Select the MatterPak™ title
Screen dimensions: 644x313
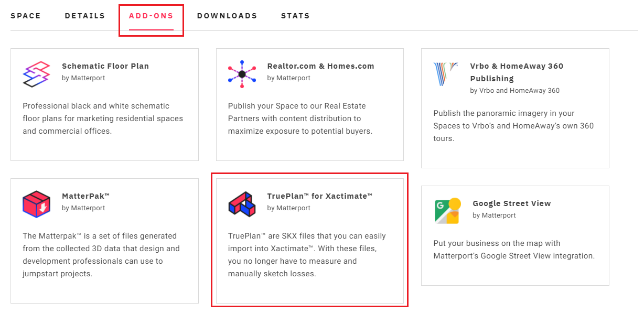tap(86, 196)
